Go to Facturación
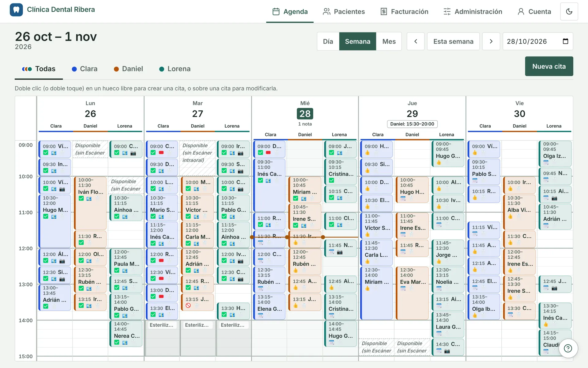Viewport: 588px width, 368px height. [x=404, y=12]
